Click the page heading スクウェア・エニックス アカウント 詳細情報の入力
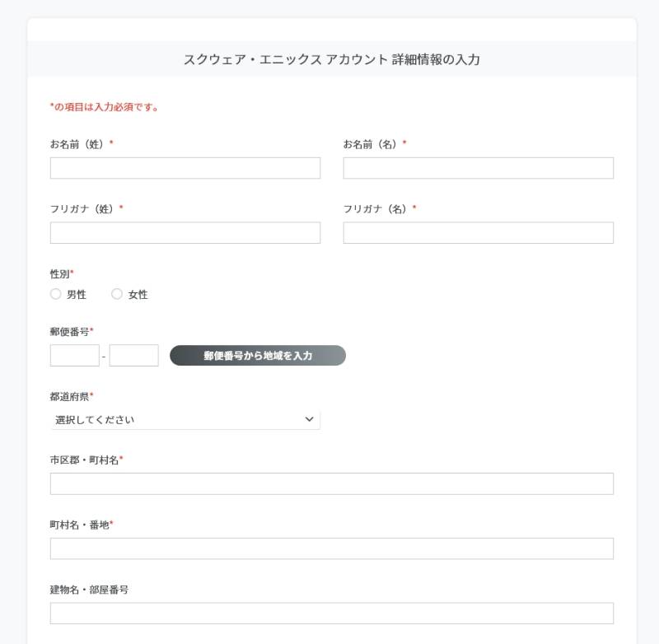 (x=332, y=59)
